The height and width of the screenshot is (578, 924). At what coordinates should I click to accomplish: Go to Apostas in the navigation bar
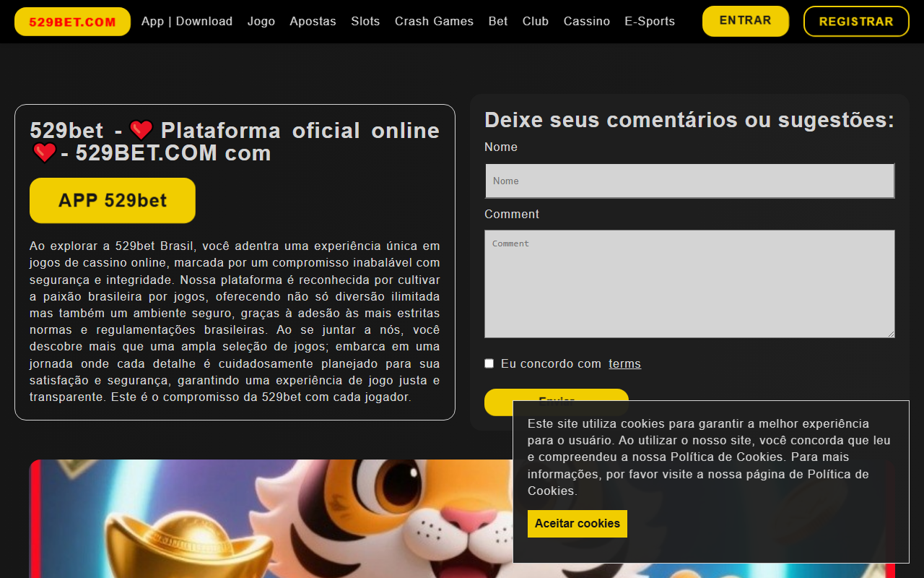(313, 22)
